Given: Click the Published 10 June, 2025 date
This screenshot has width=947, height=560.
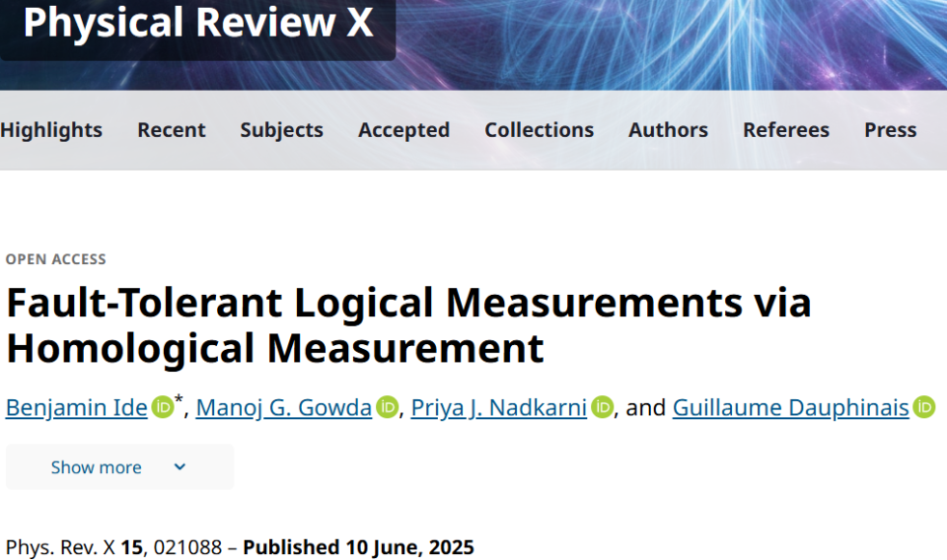Looking at the screenshot, I should [358, 547].
